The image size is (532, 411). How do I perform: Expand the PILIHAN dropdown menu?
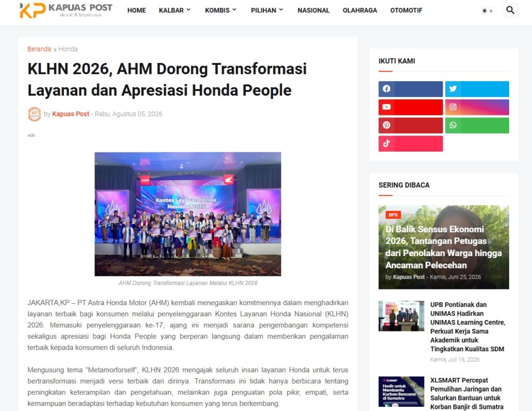267,10
